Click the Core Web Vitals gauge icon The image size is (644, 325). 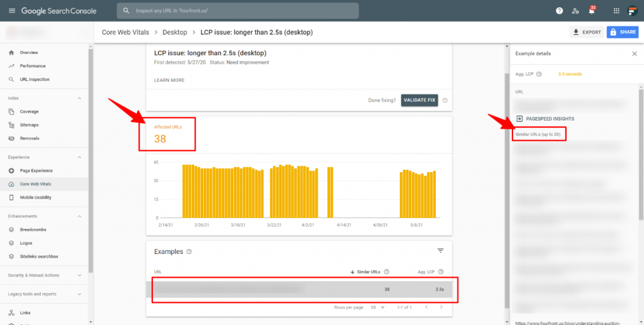(x=11, y=184)
